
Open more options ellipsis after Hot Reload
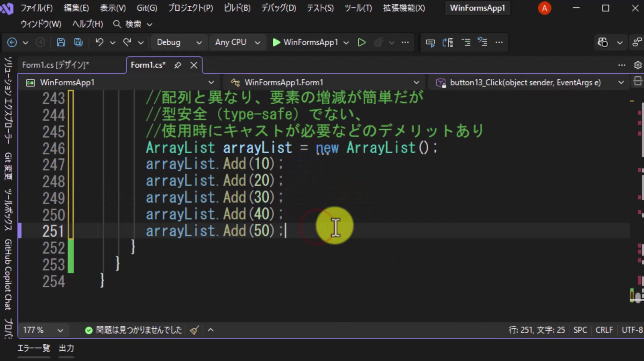pyautogui.click(x=405, y=42)
